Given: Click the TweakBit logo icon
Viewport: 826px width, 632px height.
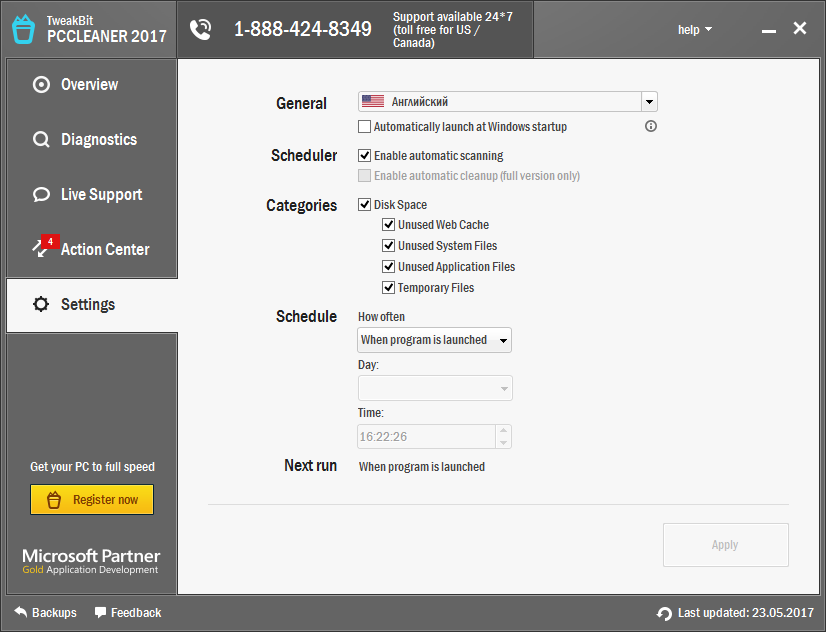Looking at the screenshot, I should [22, 28].
